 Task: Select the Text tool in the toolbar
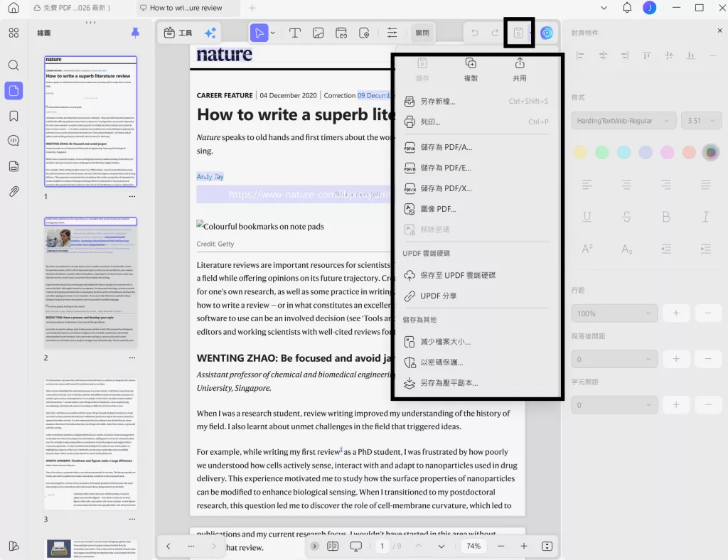point(296,32)
